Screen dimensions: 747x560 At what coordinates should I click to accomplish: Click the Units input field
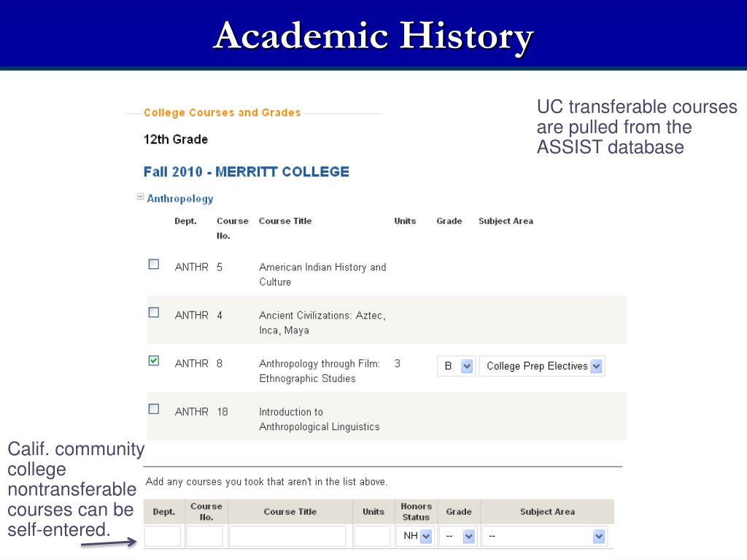click(x=372, y=536)
